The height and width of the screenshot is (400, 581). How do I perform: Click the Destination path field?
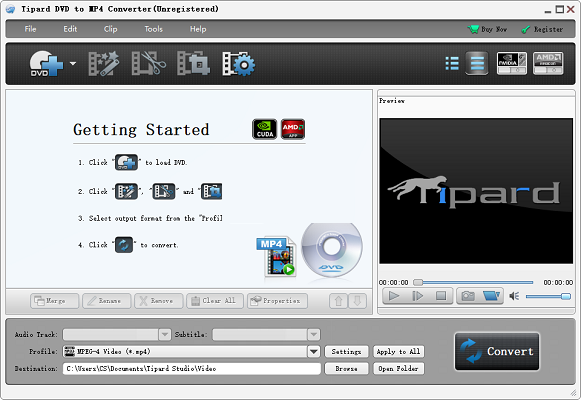(192, 369)
